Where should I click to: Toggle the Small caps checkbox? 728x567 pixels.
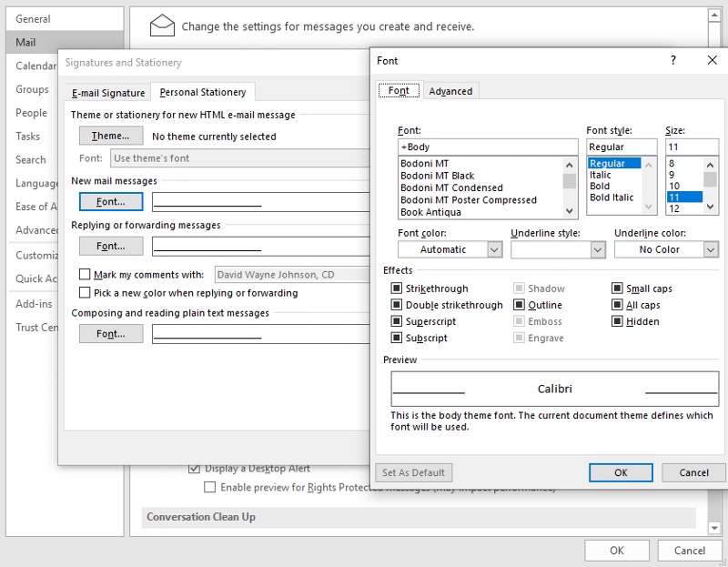tap(617, 289)
